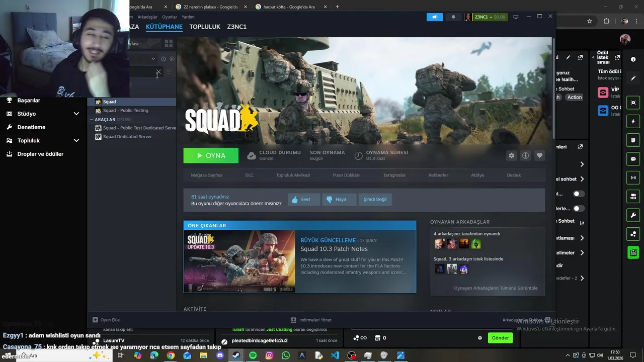The width and height of the screenshot is (644, 362).
Task: Click the lightning bolt sidebar icon
Action: (x=633, y=122)
